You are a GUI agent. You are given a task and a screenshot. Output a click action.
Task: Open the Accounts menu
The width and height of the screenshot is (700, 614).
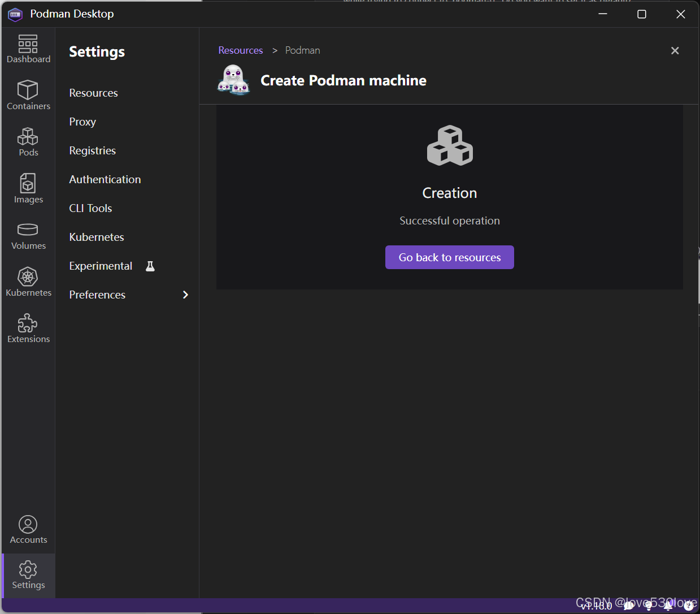[x=28, y=530]
